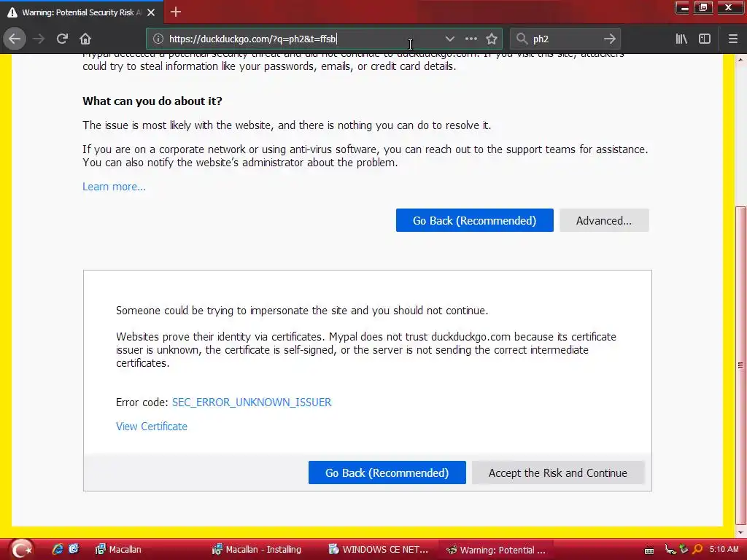
Task: Open the SEC_ERROR_UNKNOWN_ISSUER error code link
Action: pyautogui.click(x=252, y=402)
